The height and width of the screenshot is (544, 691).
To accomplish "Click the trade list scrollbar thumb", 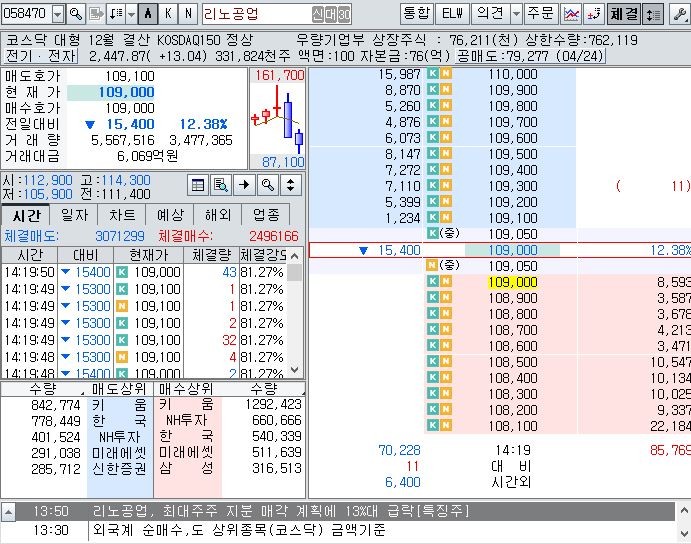I will point(294,272).
